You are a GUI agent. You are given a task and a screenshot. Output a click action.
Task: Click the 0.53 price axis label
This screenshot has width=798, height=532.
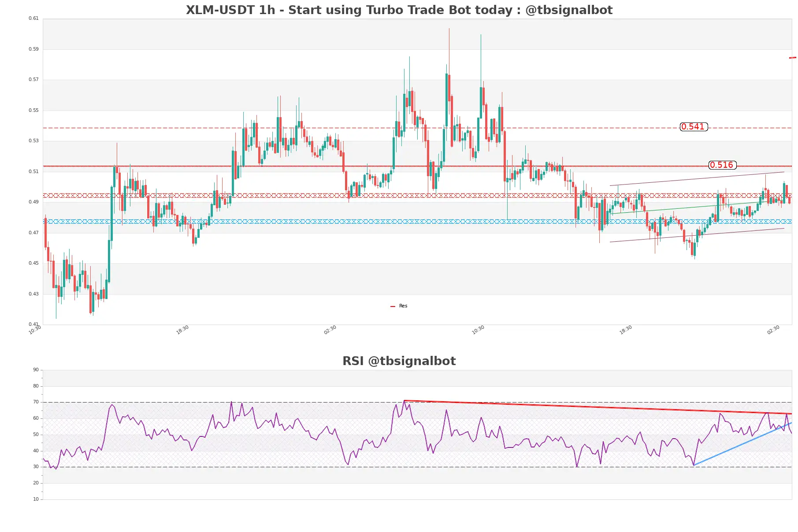[33, 141]
